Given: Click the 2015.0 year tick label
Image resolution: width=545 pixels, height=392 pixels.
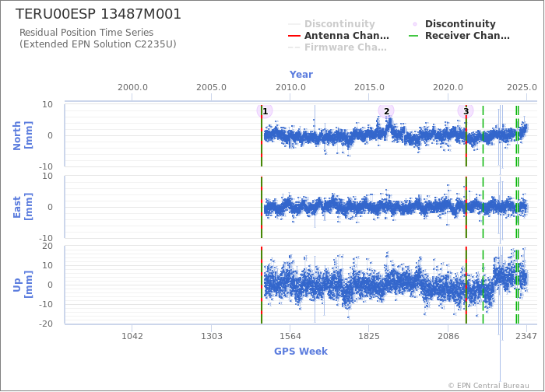Looking at the screenshot, I should (369, 87).
